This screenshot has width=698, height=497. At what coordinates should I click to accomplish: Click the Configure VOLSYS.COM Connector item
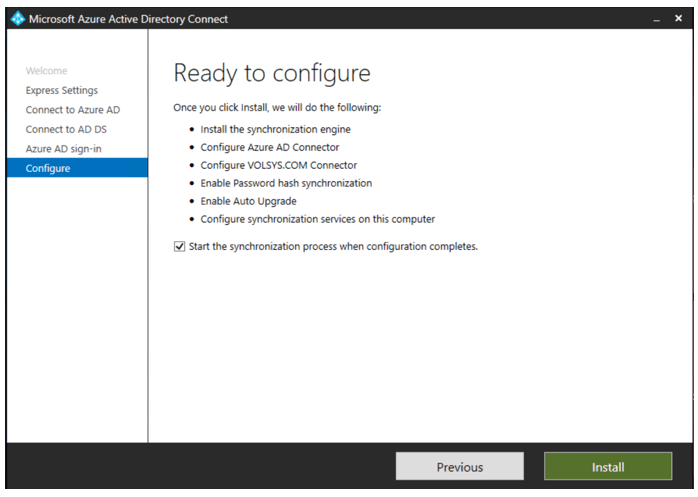pyautogui.click(x=278, y=165)
